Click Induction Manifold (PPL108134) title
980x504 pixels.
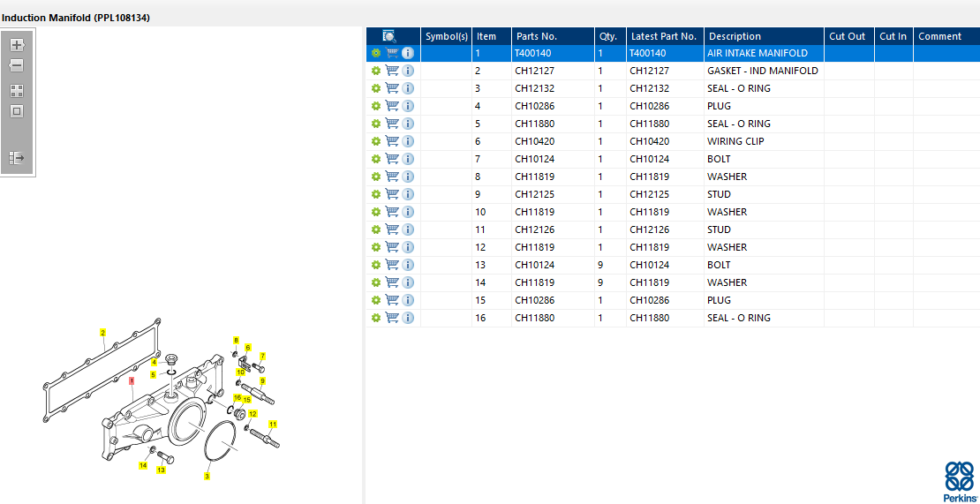point(76,19)
